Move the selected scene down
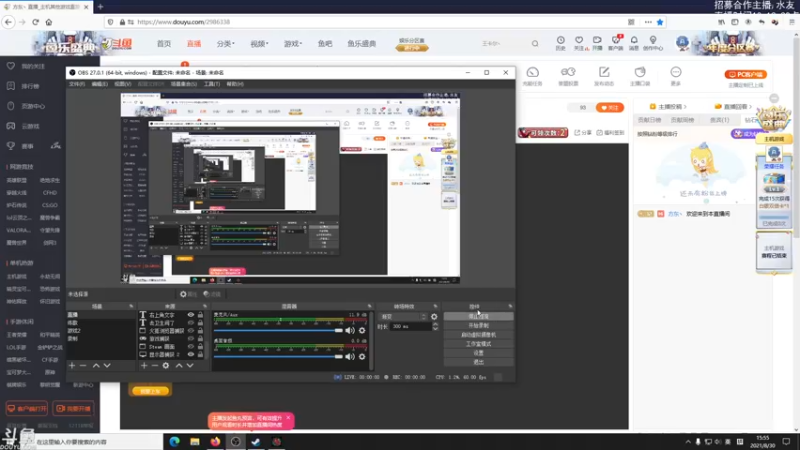Viewport: 800px width, 450px height. [x=107, y=365]
